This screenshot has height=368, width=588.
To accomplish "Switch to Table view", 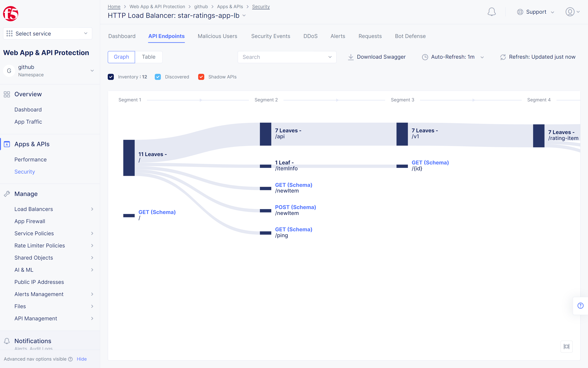I will point(149,57).
